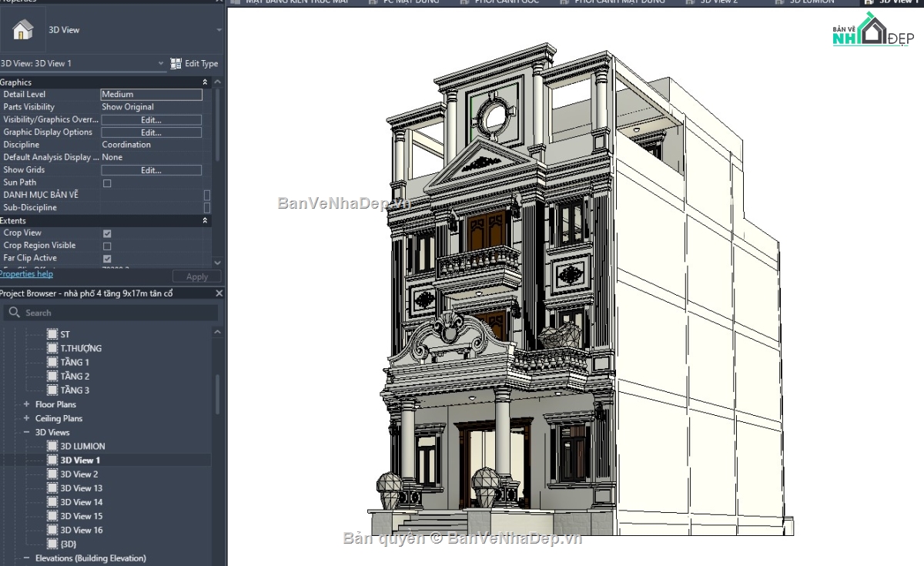Viewport: 924px width, 566px height.
Task: Click the view icon beside TẦNG 3
Action: click(x=52, y=390)
